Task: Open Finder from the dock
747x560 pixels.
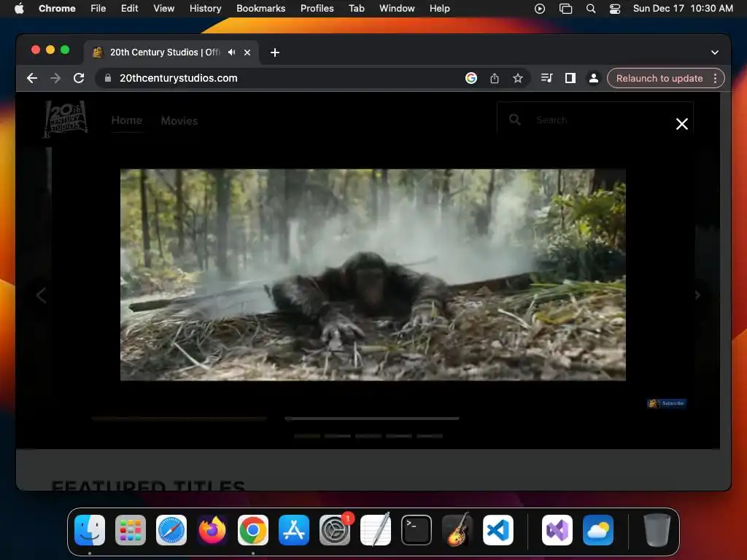Action: tap(90, 530)
